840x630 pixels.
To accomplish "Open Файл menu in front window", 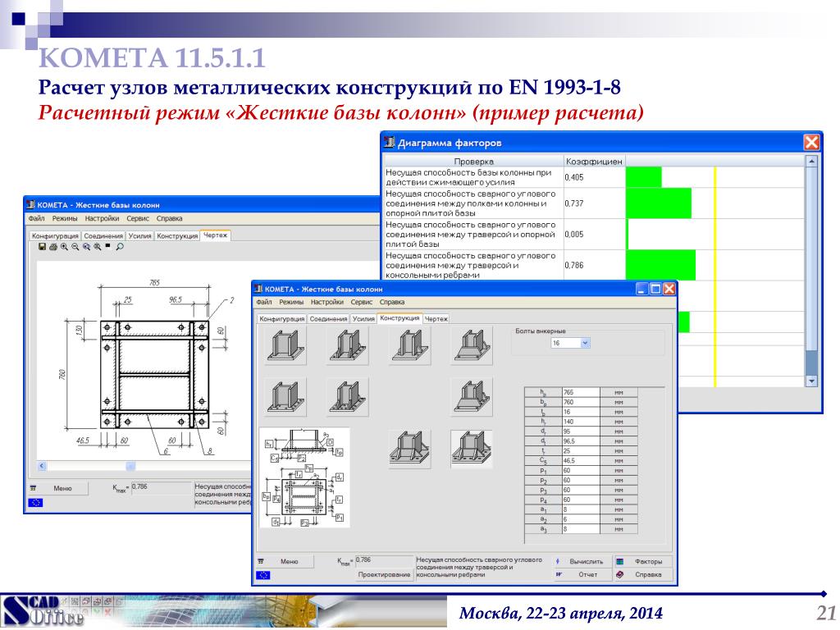I will (263, 302).
